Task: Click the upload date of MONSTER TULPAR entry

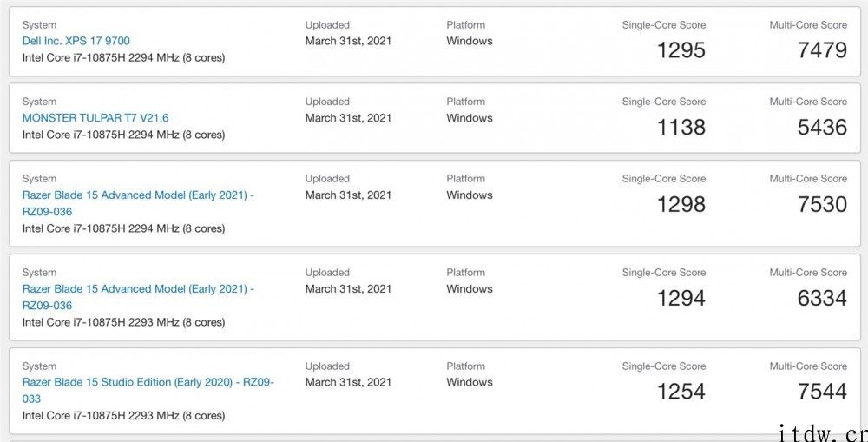Action: 348,118
